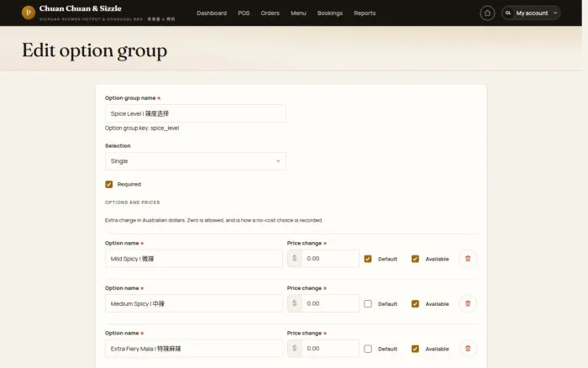588x368 pixels.
Task: Click the round P logo icon
Action: click(x=28, y=13)
